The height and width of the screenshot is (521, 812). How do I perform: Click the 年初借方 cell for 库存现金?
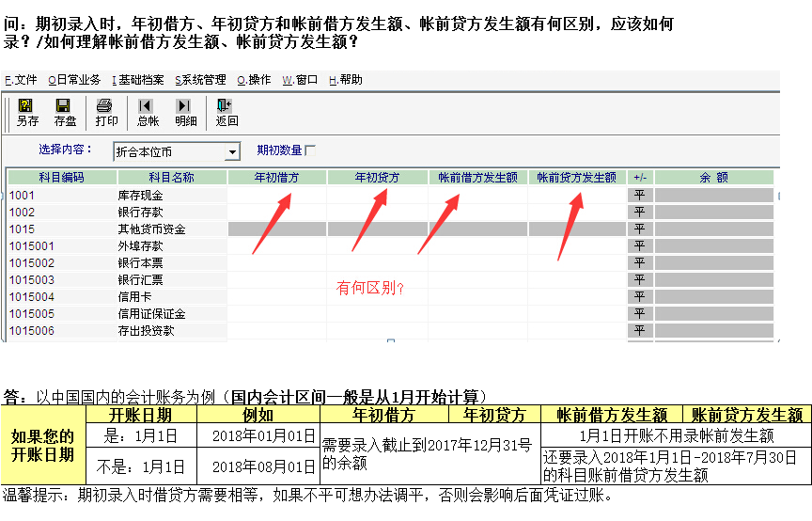click(x=276, y=196)
